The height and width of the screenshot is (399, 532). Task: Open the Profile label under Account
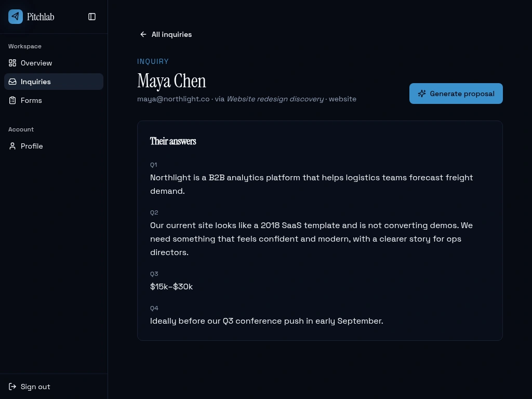click(x=32, y=146)
